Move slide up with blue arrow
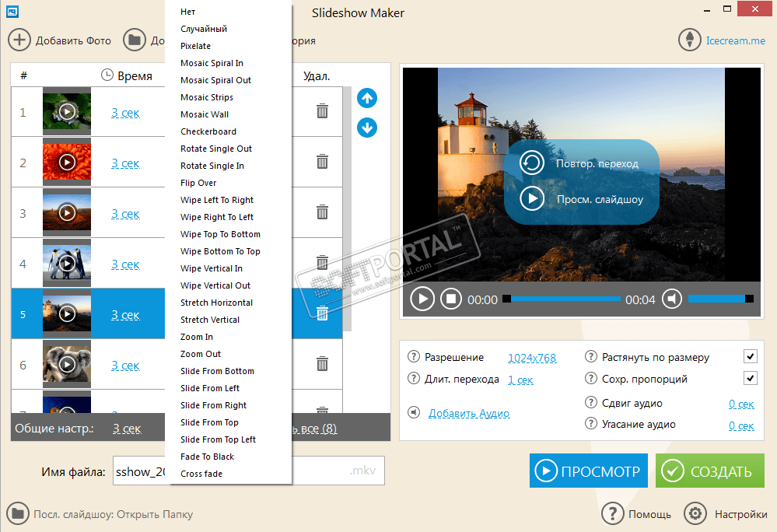The image size is (777, 532). pyautogui.click(x=367, y=98)
